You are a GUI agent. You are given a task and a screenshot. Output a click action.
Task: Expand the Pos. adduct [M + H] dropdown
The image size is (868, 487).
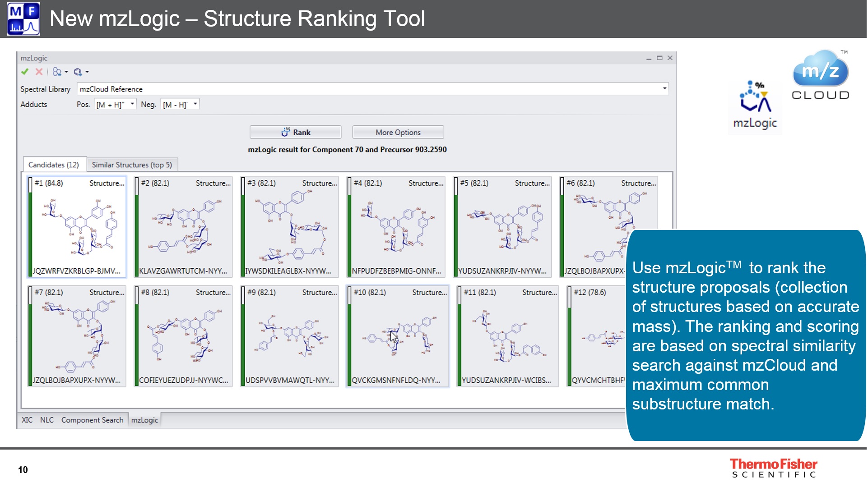pyautogui.click(x=132, y=104)
